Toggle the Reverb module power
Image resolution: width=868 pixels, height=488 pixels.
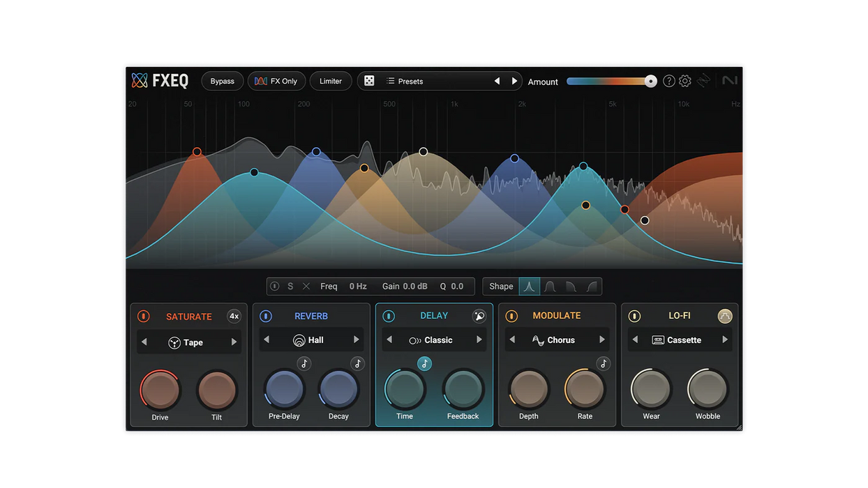[x=266, y=317]
